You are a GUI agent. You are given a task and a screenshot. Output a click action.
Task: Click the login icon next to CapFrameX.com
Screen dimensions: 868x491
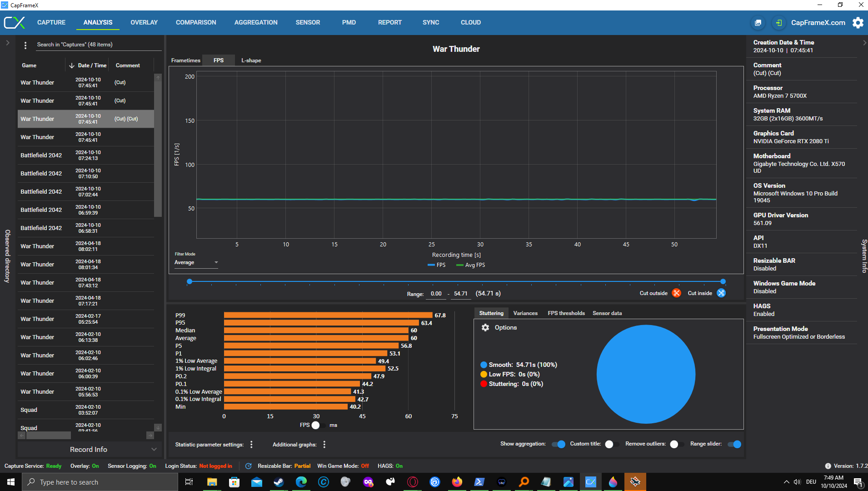coord(779,23)
